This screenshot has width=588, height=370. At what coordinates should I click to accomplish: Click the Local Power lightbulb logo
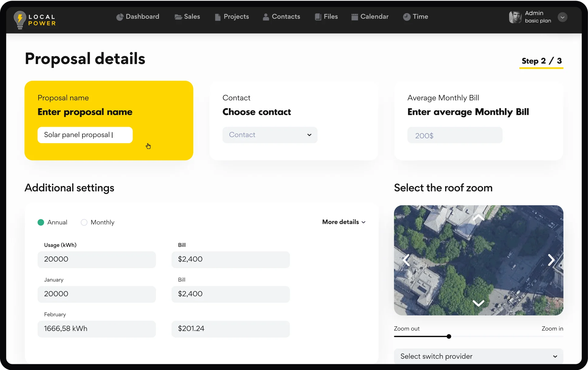[20, 19]
